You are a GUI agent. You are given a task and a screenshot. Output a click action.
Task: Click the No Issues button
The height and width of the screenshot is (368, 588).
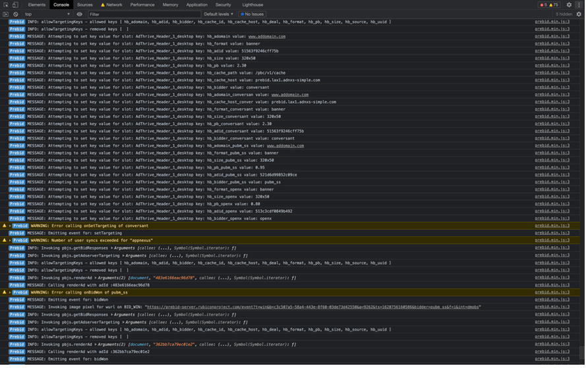252,14
